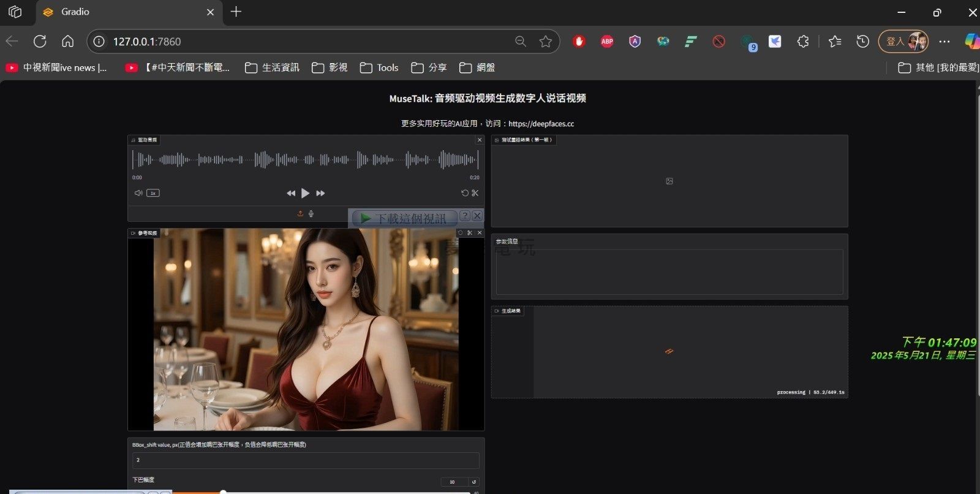
Task: Open the scissors trim tool for audio
Action: [475, 193]
